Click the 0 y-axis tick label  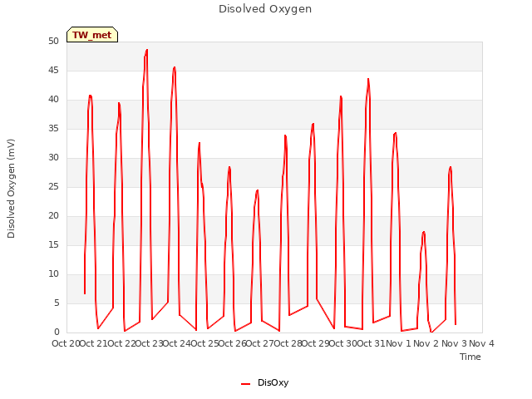coord(57,332)
